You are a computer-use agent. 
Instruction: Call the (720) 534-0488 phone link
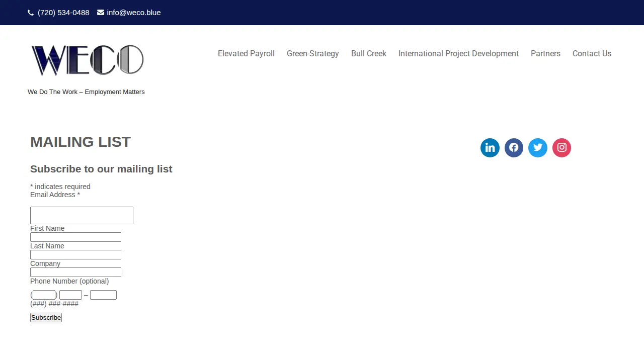(x=63, y=13)
